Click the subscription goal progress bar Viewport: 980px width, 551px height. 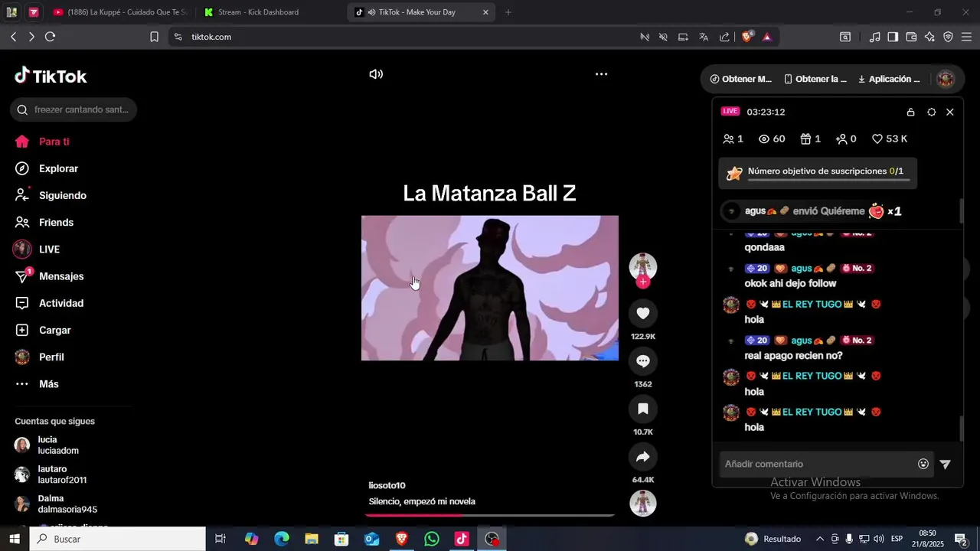tap(828, 180)
